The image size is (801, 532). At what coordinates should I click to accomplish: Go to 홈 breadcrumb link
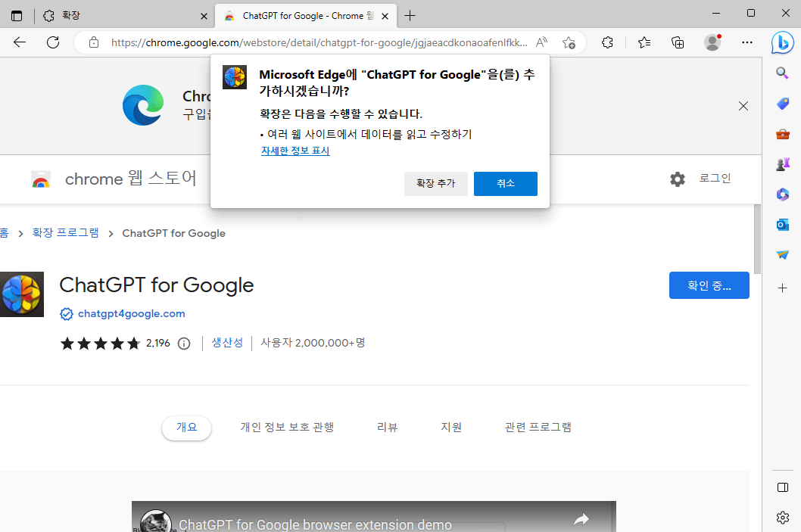(x=4, y=233)
